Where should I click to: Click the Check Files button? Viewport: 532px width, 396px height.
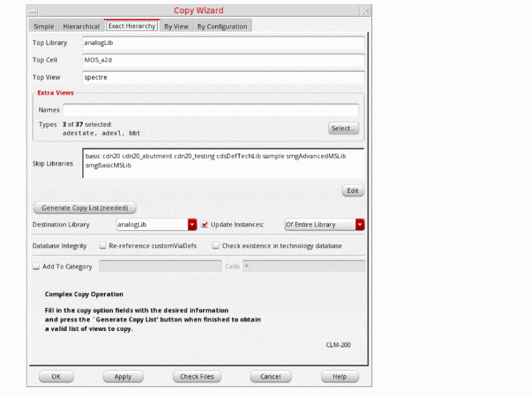point(197,377)
